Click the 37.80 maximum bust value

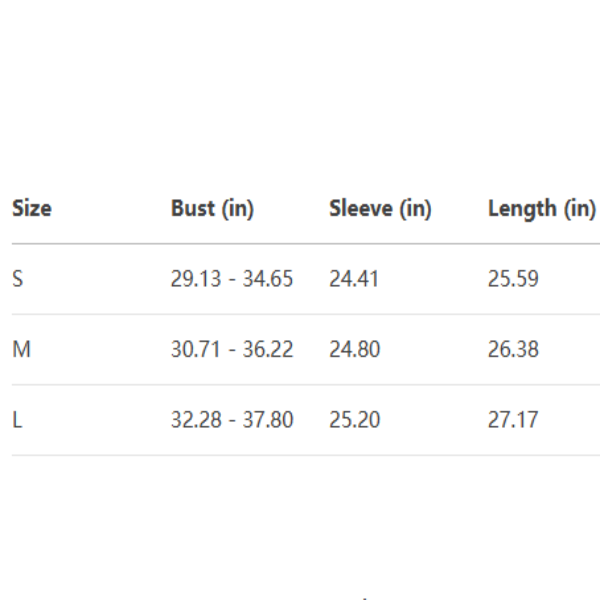tap(268, 420)
